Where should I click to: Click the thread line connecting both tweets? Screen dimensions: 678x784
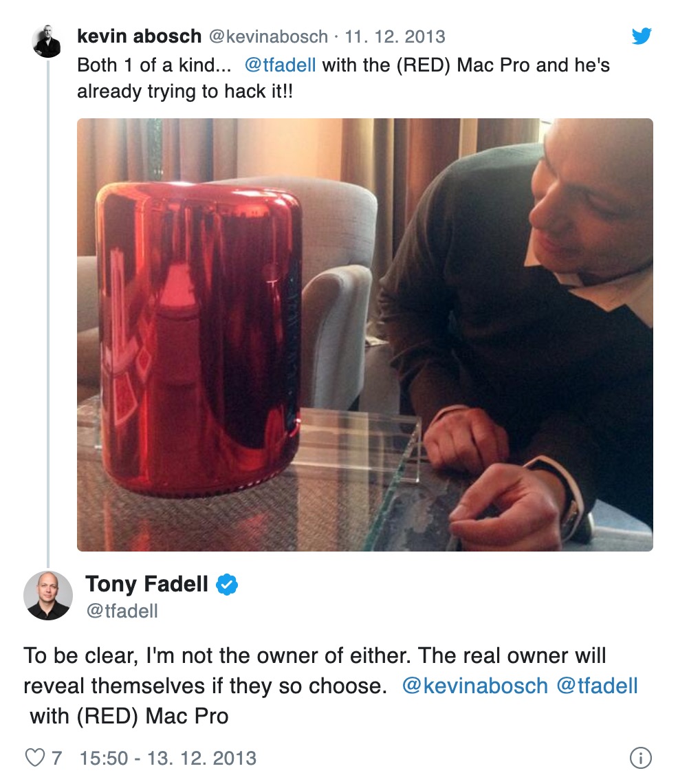pyautogui.click(x=47, y=309)
